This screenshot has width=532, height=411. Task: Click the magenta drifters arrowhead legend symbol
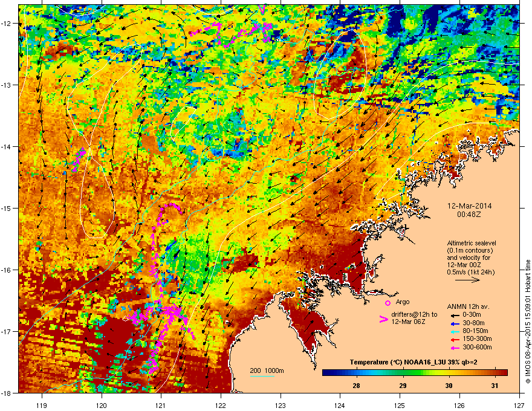pyautogui.click(x=383, y=319)
